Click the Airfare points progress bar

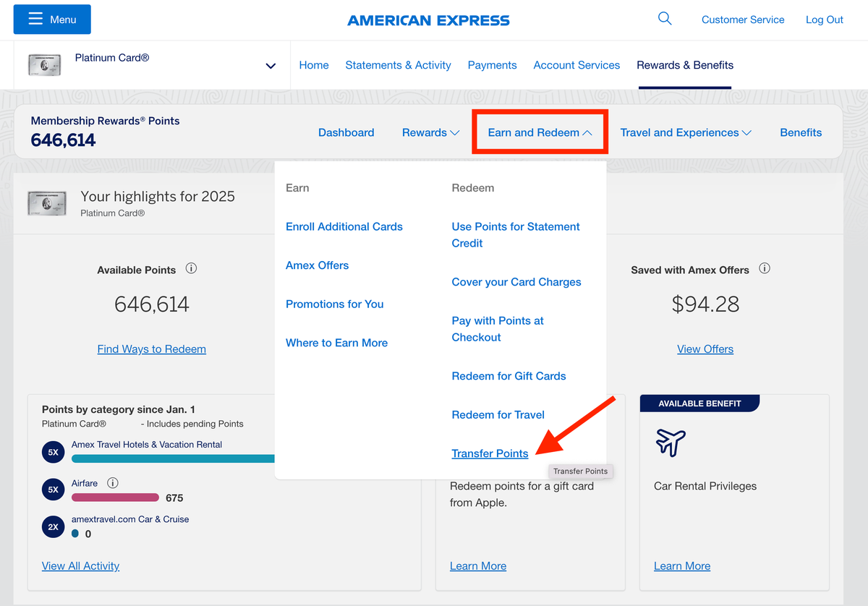(115, 498)
